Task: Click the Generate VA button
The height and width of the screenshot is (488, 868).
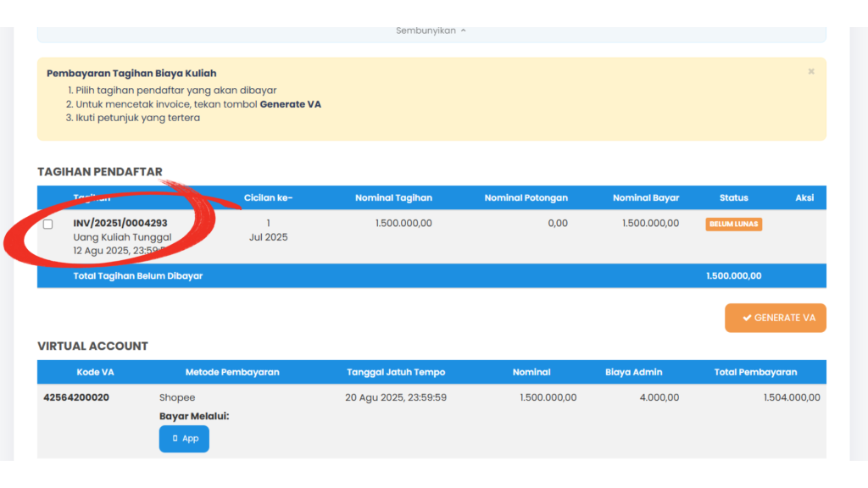Action: (x=775, y=318)
